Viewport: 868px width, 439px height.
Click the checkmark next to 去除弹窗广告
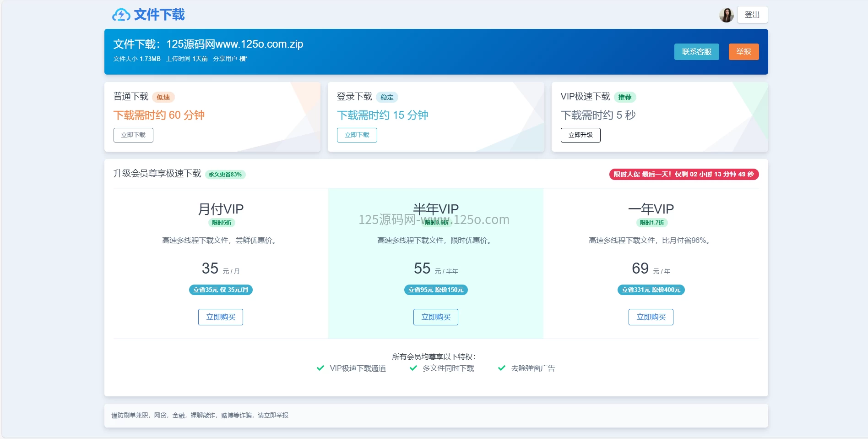coord(502,368)
